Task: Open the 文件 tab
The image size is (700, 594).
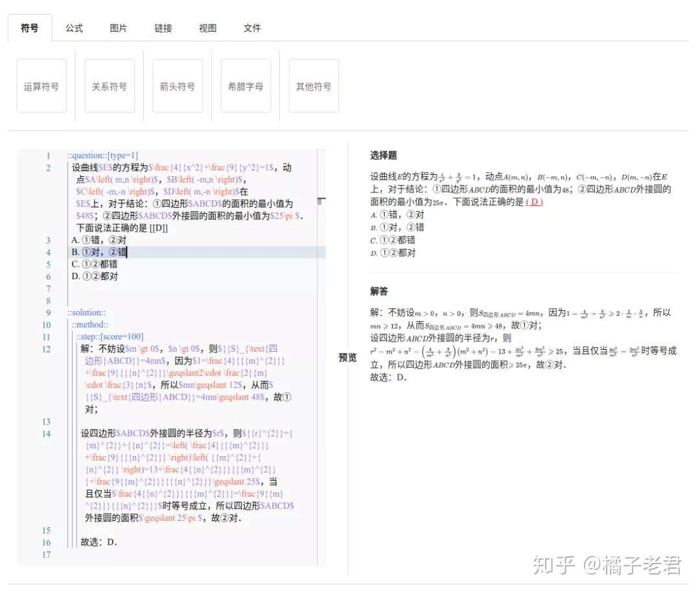Action: 251,27
